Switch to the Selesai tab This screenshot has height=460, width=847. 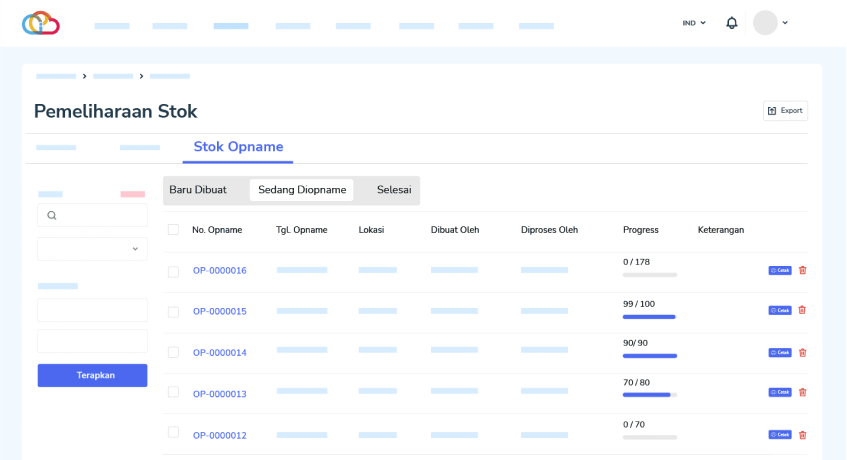pyautogui.click(x=394, y=190)
